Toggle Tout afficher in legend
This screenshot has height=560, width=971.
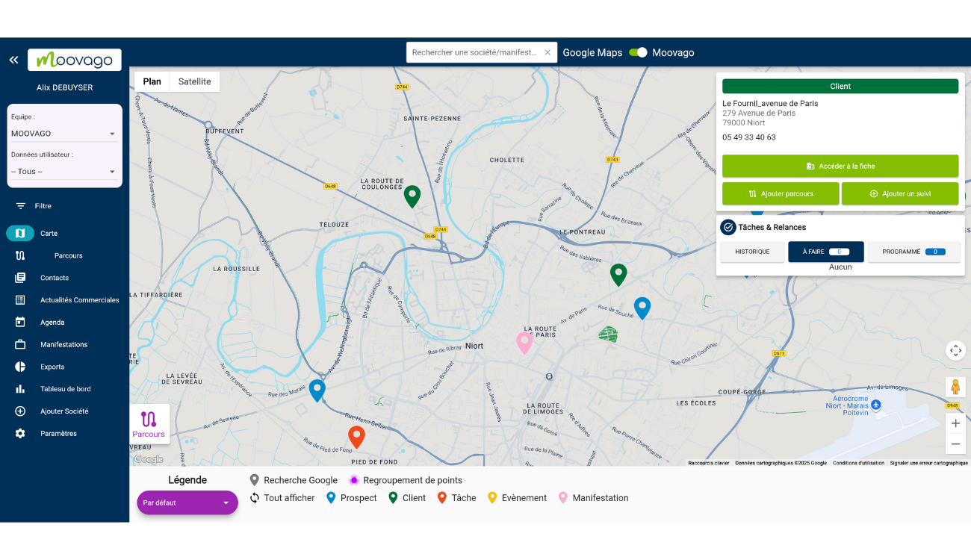pos(282,498)
